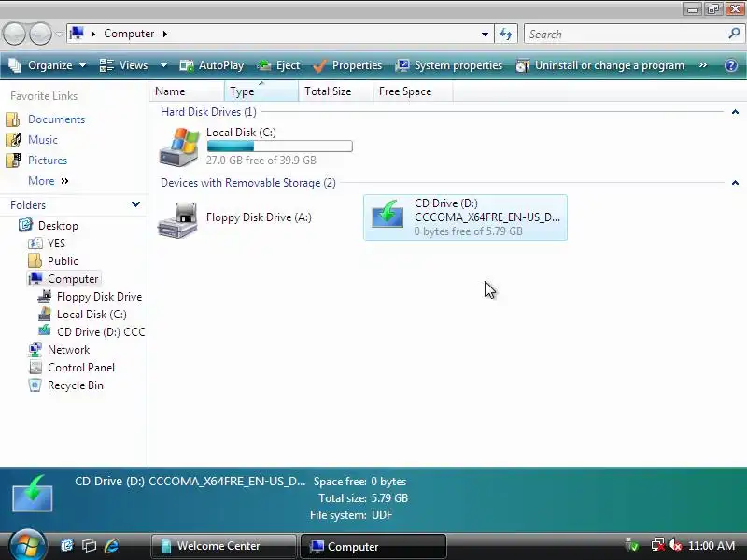Click Local Disk (C:) usage bar
747x560 pixels.
point(279,147)
